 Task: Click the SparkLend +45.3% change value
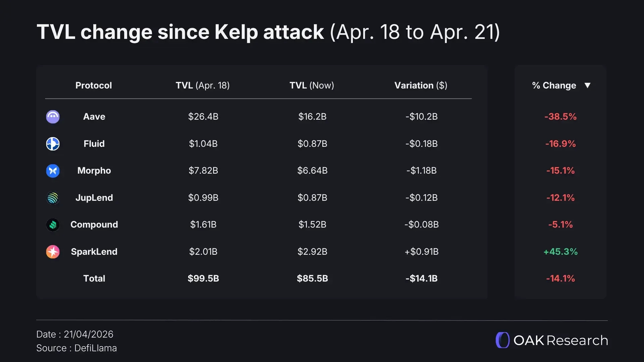(560, 252)
